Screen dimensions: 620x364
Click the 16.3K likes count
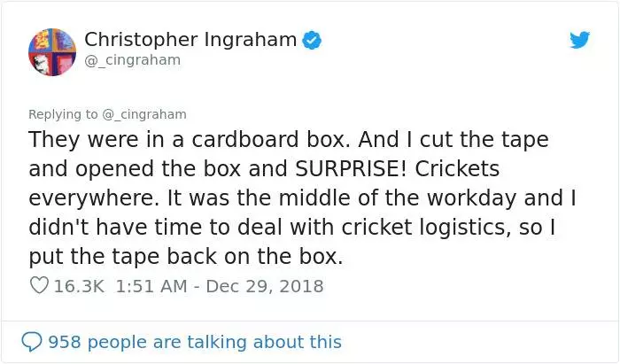tap(79, 286)
